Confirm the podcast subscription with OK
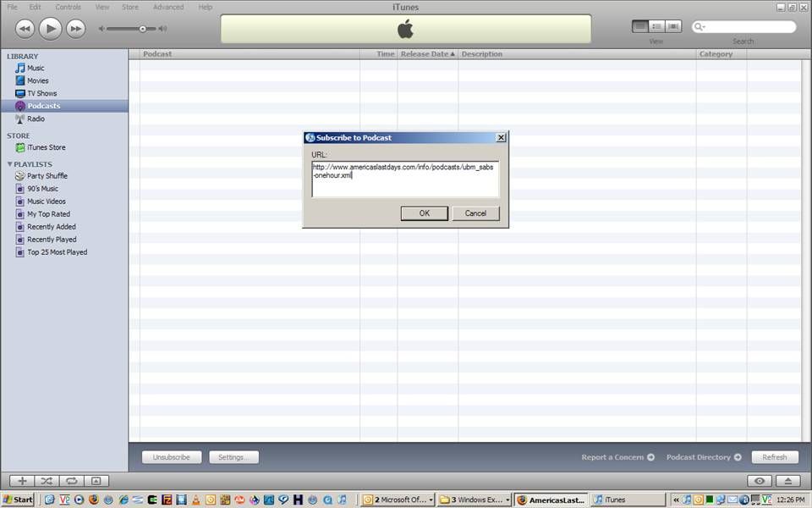Screen dimensions: 812x508 click(424, 213)
